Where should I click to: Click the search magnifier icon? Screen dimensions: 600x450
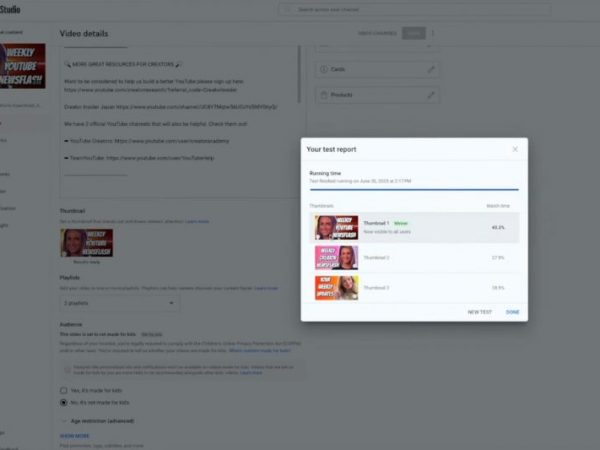pos(288,9)
